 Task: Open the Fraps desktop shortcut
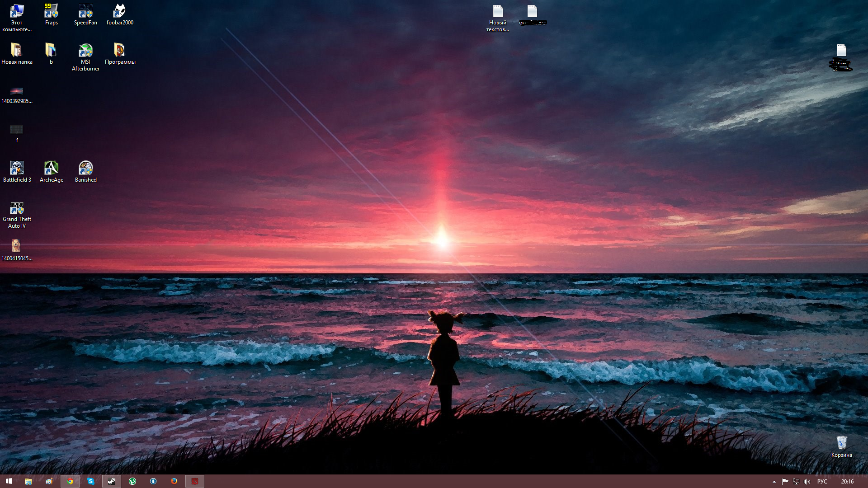51,11
